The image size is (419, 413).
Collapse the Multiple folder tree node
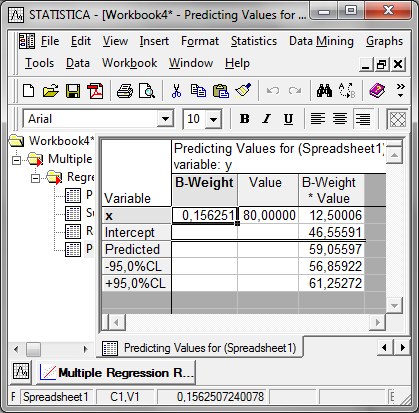tap(16, 160)
